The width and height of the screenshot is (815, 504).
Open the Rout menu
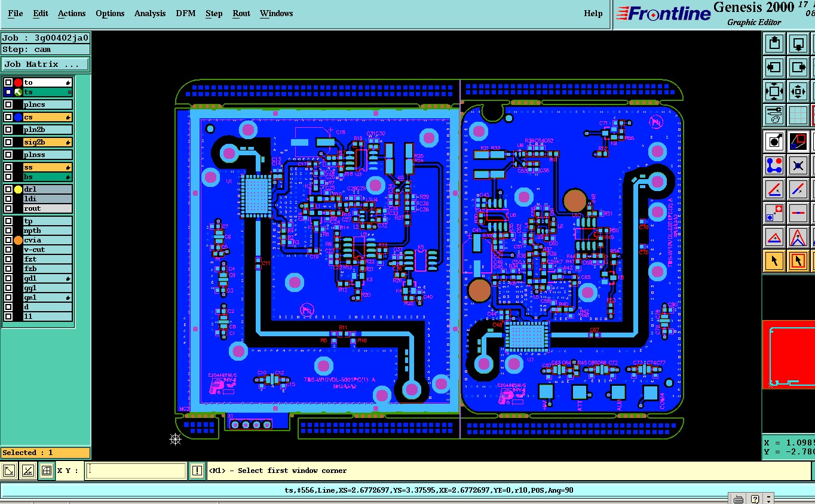click(x=241, y=13)
